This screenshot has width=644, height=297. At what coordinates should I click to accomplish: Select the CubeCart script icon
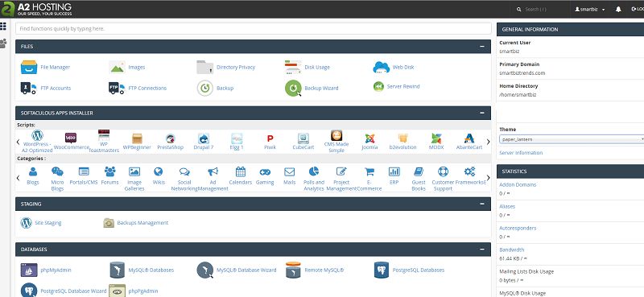pos(303,138)
